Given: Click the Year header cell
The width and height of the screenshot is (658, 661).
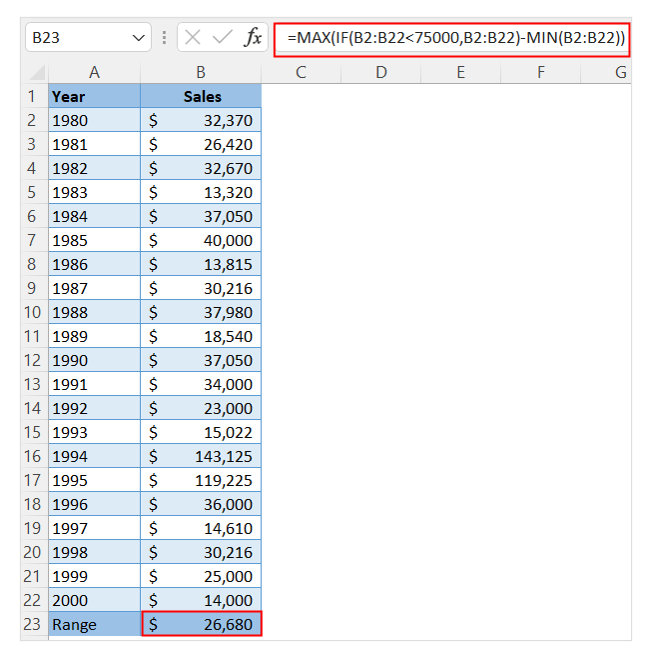Looking at the screenshot, I should pos(94,97).
